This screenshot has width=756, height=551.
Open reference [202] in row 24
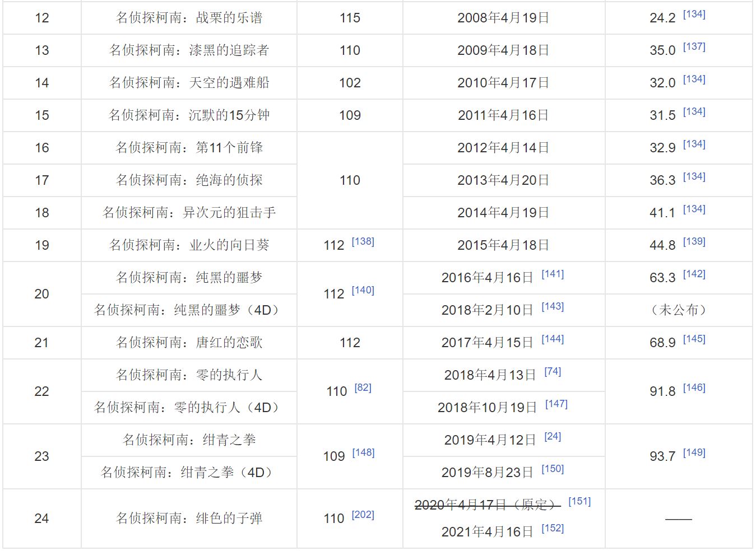(x=363, y=515)
